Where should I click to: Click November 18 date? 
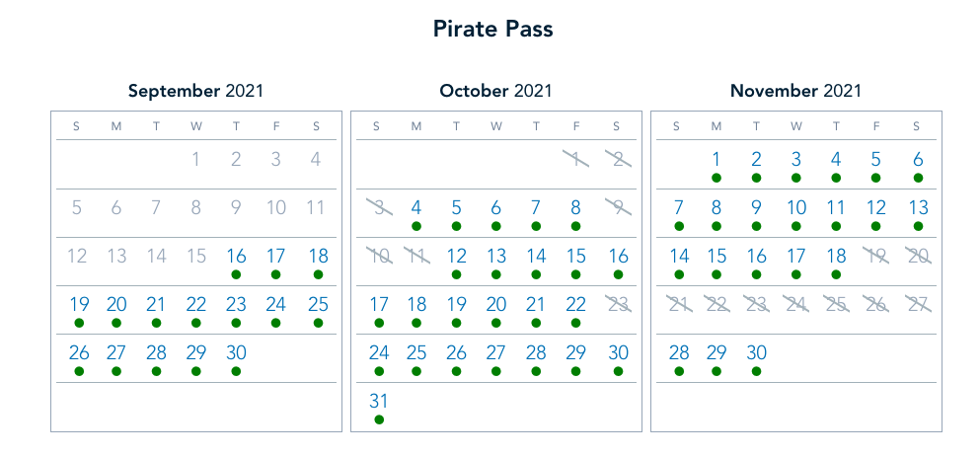(x=836, y=256)
